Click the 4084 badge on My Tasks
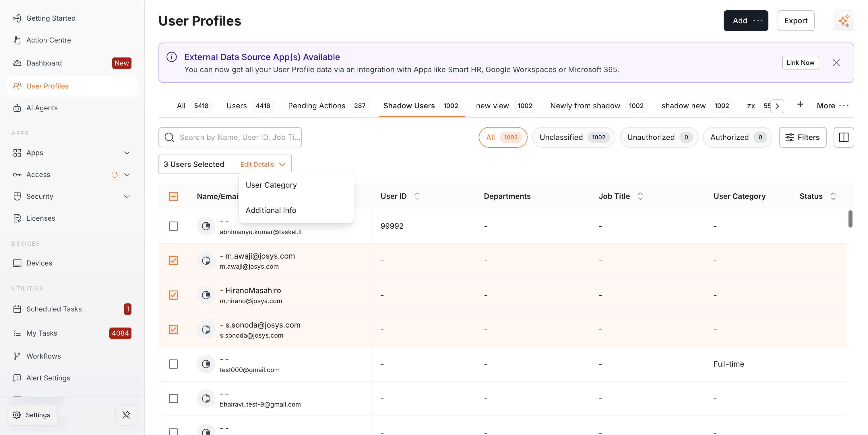The width and height of the screenshot is (868, 435). (120, 333)
